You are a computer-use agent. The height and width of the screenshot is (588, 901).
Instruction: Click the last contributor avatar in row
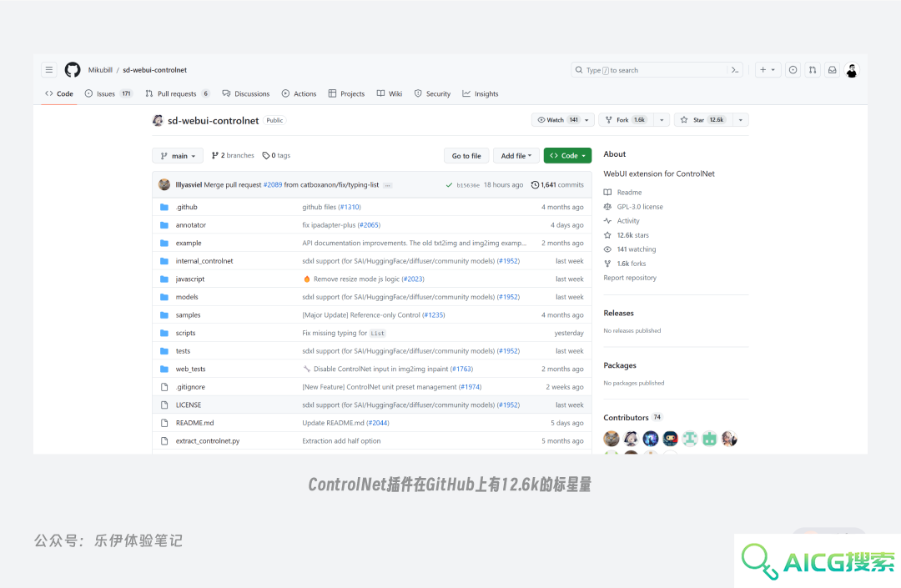[729, 439]
